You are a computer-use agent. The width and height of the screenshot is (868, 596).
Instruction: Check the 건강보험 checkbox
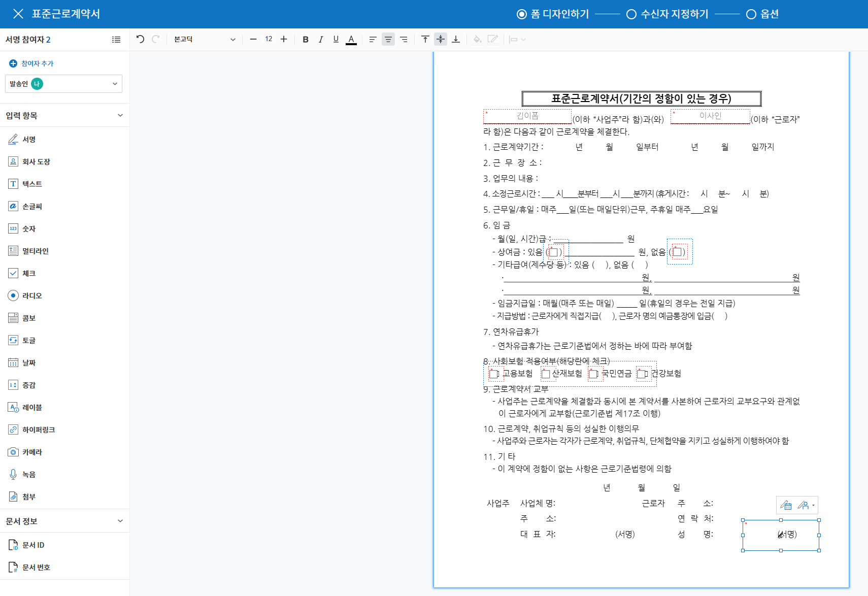click(642, 374)
